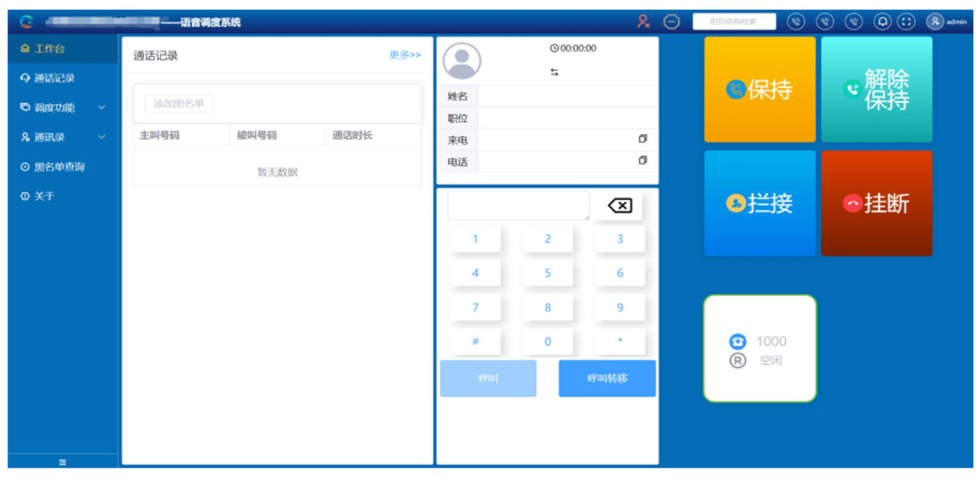The width and height of the screenshot is (980, 479).
Task: Click the 组织结构检索 search field
Action: click(733, 22)
